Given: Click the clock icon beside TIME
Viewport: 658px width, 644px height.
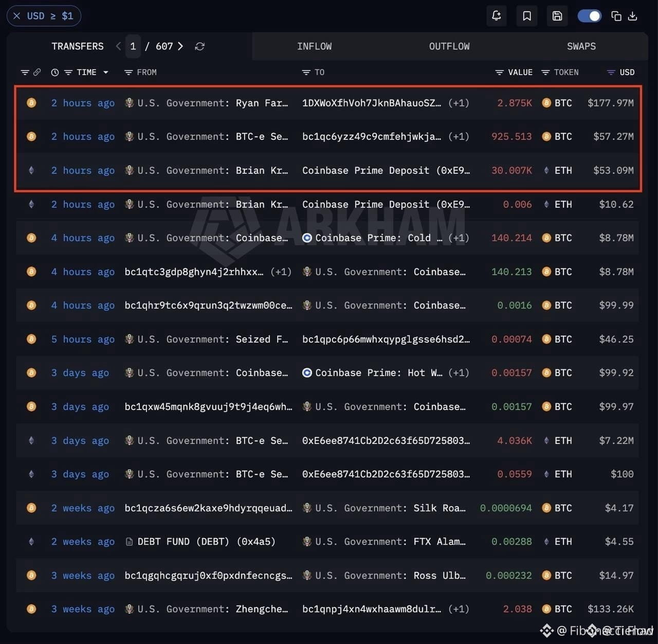Looking at the screenshot, I should (55, 73).
